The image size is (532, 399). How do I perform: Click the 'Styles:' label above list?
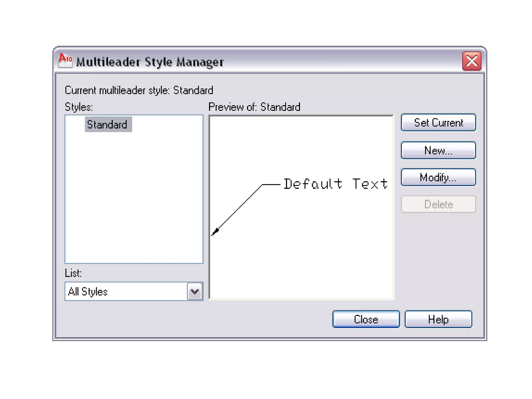click(x=78, y=107)
